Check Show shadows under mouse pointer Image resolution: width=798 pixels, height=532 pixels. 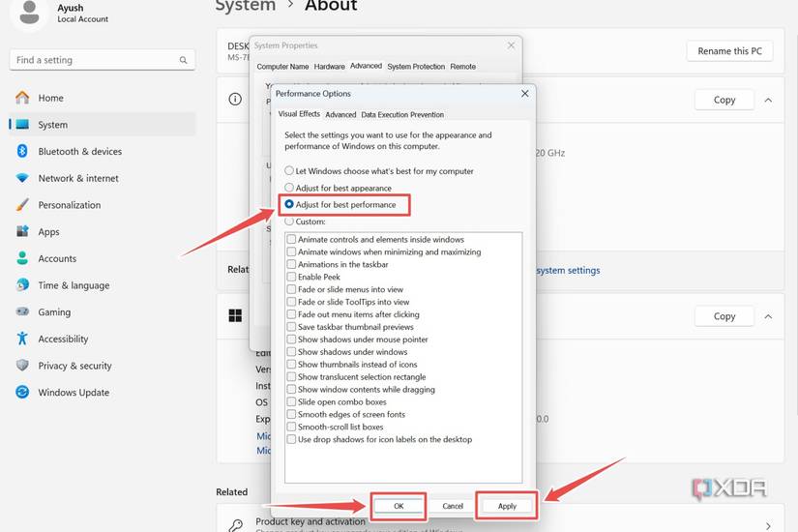coord(291,340)
